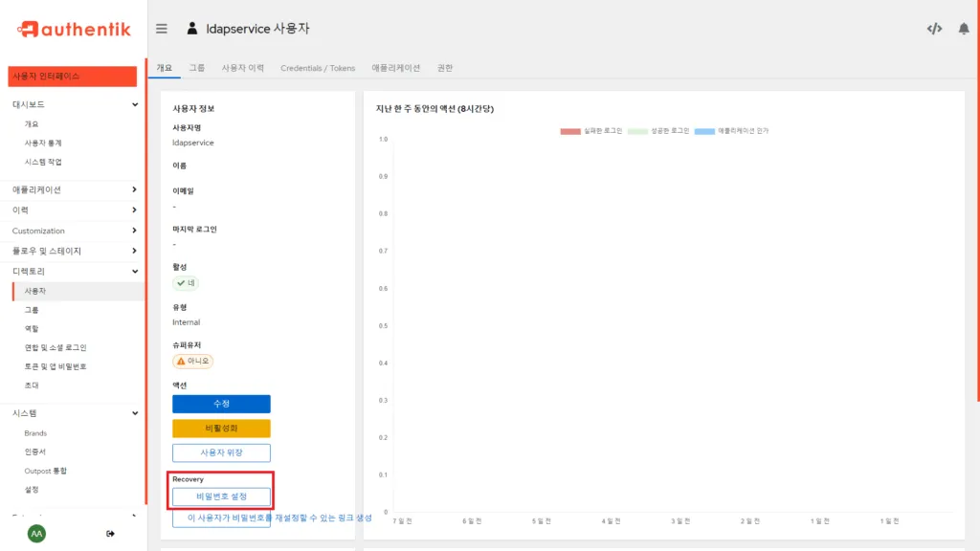Expand the Customization sidebar section
The width and height of the screenshot is (980, 551).
click(72, 231)
